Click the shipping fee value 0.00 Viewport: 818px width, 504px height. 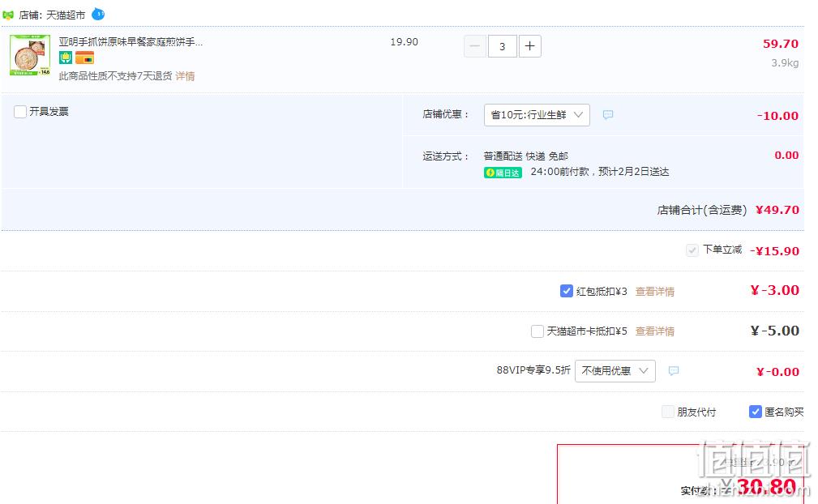(786, 155)
